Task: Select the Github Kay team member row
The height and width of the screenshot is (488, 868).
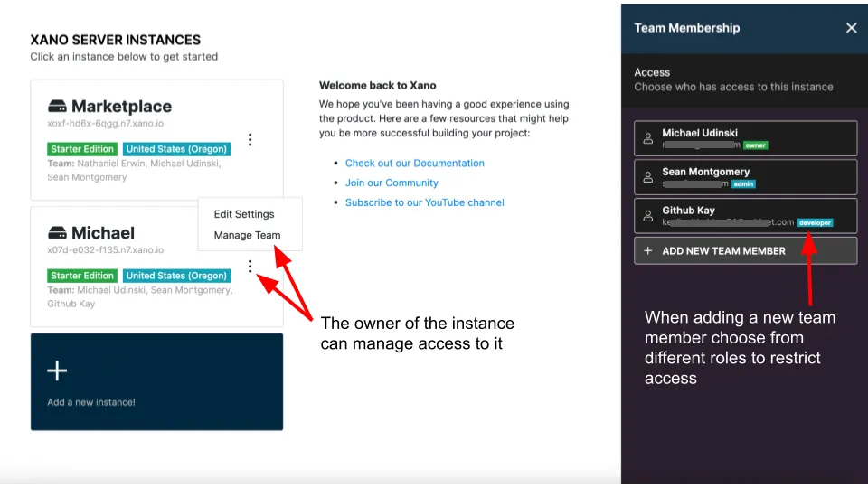Action: (x=746, y=216)
